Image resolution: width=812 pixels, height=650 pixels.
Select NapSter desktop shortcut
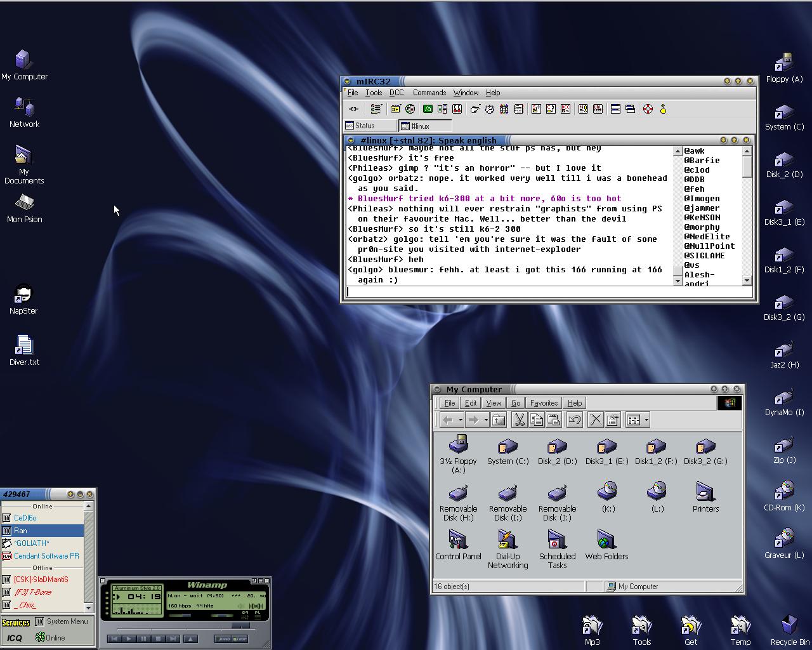[23, 300]
